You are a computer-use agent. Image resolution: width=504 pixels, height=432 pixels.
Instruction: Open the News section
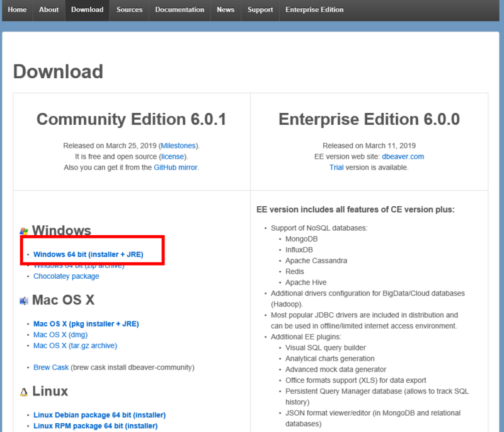coord(226,9)
